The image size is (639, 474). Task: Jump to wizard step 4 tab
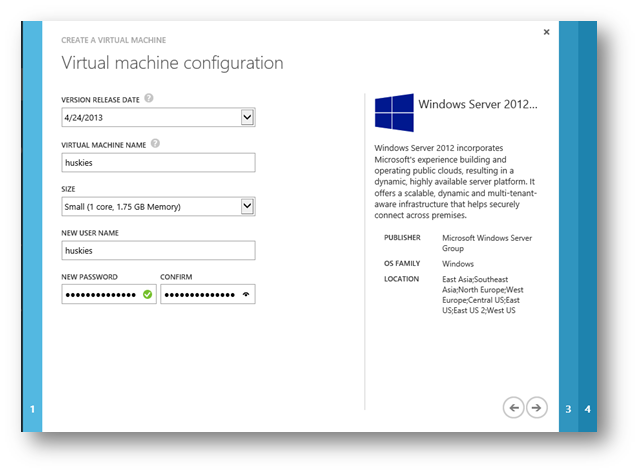[x=587, y=227]
